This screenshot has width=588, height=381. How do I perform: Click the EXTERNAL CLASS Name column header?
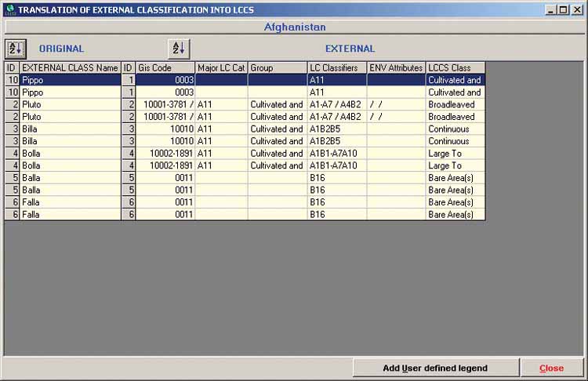click(x=70, y=68)
